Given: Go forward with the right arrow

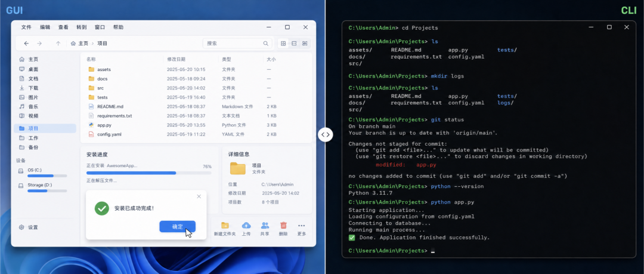Looking at the screenshot, I should point(39,43).
